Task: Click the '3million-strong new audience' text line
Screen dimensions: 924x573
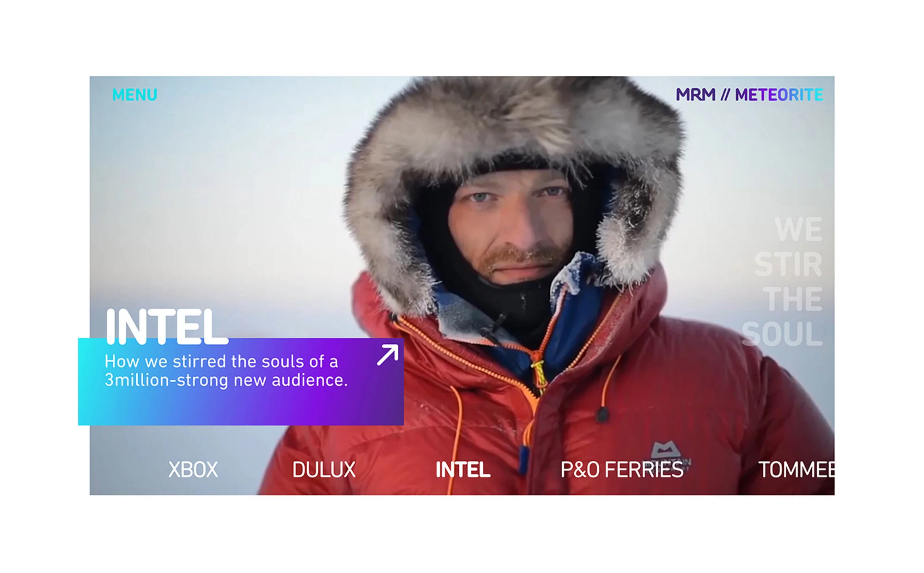Action: pos(226,380)
